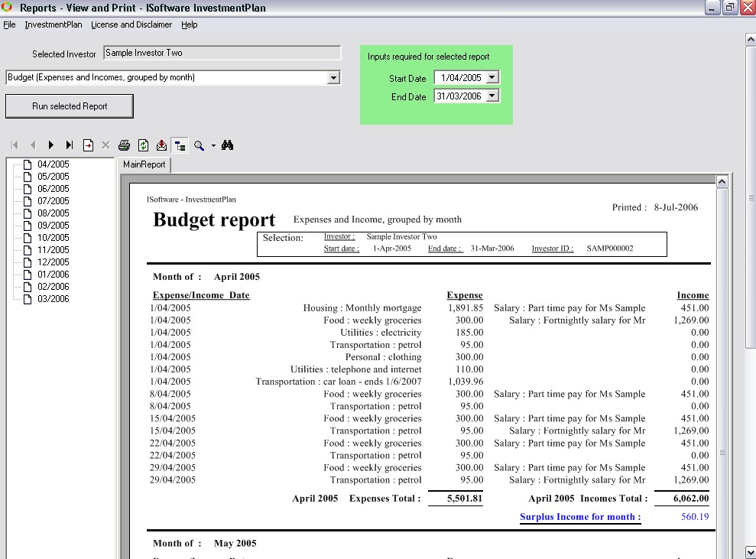Click the Run selected Report button

70,106
